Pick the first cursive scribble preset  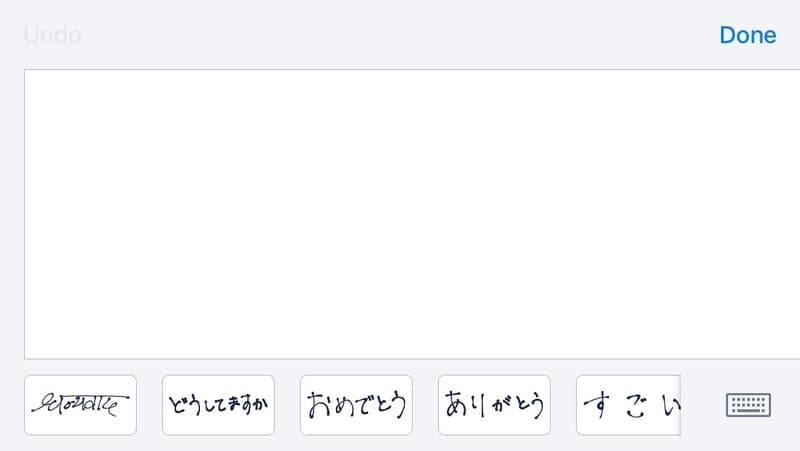(81, 405)
